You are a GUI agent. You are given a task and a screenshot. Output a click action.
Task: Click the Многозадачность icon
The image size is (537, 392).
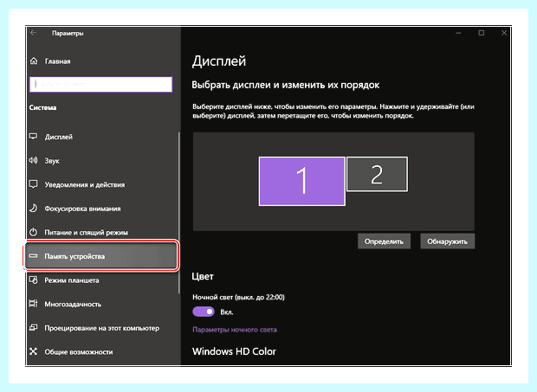tap(33, 304)
